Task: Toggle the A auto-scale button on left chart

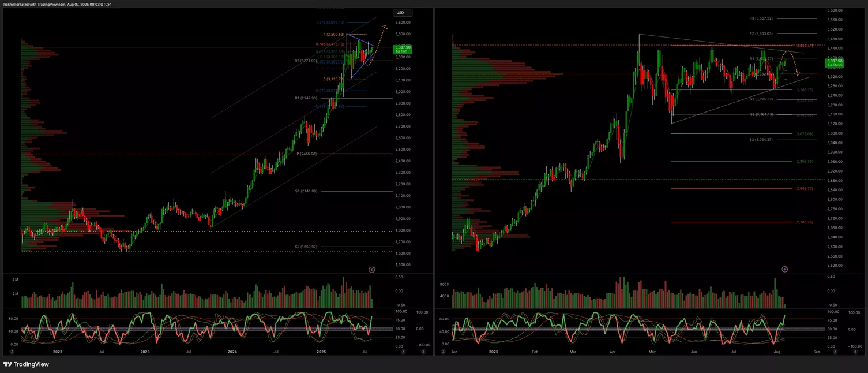Action: pyautogui.click(x=403, y=351)
